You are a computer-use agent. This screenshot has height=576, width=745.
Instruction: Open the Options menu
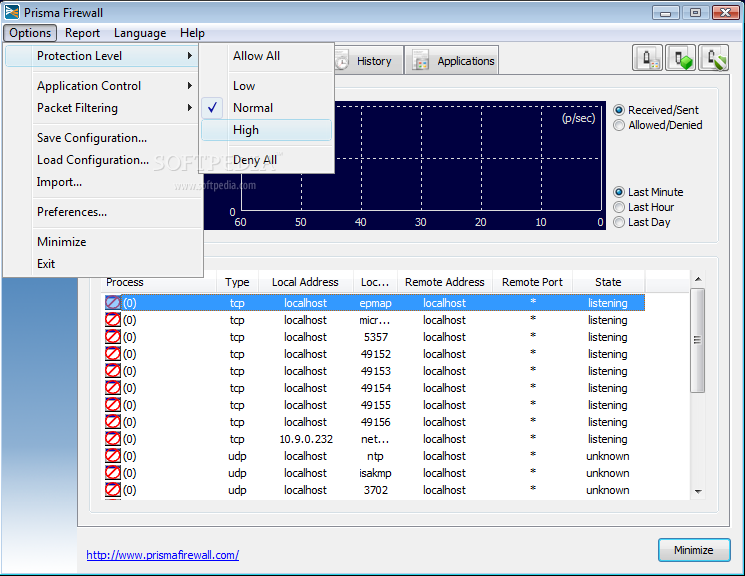(30, 33)
